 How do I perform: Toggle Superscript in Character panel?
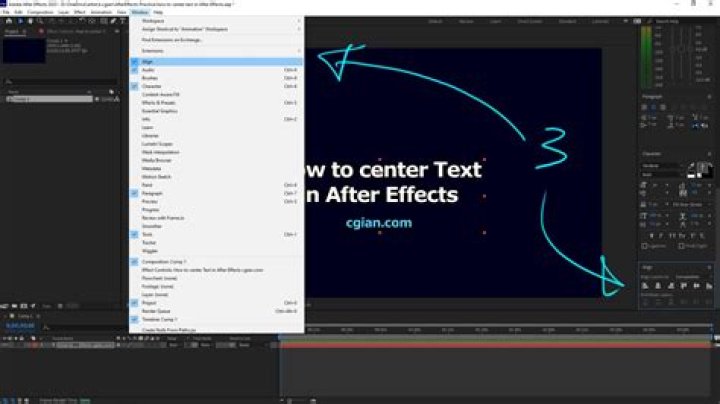(x=692, y=236)
